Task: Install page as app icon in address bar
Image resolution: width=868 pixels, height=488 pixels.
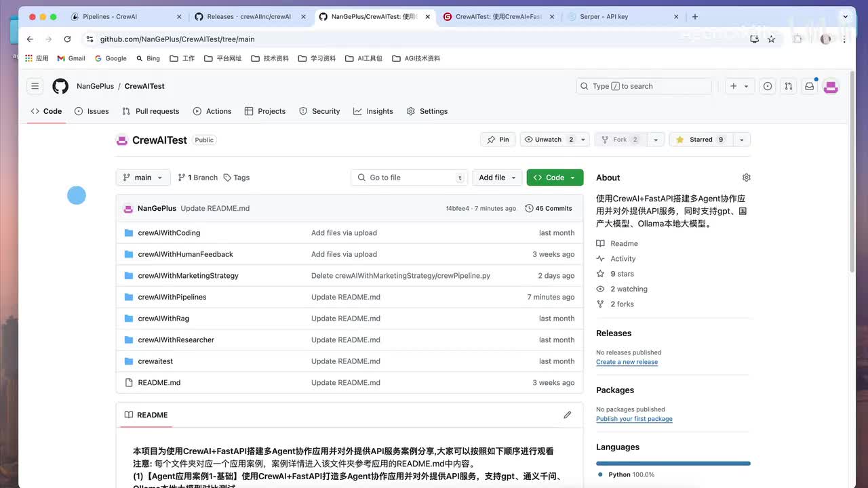Action: (754, 39)
